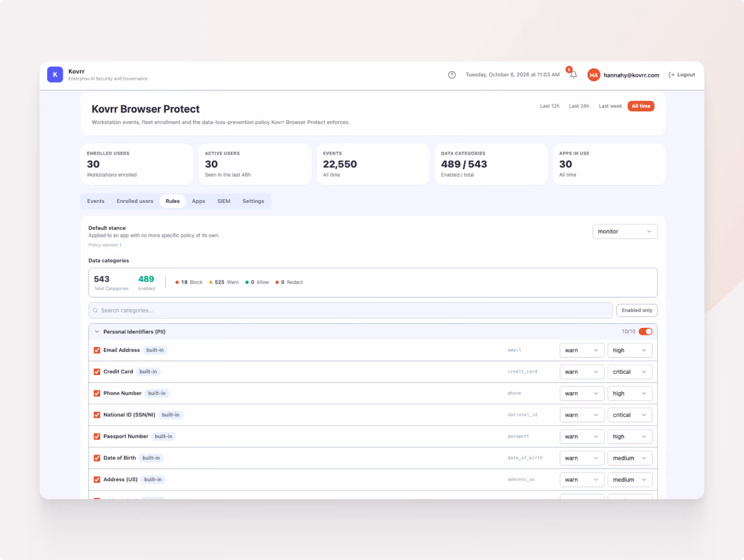Viewport: 744px width, 560px height.
Task: Open the Credit Card critical severity dropdown
Action: coord(630,372)
